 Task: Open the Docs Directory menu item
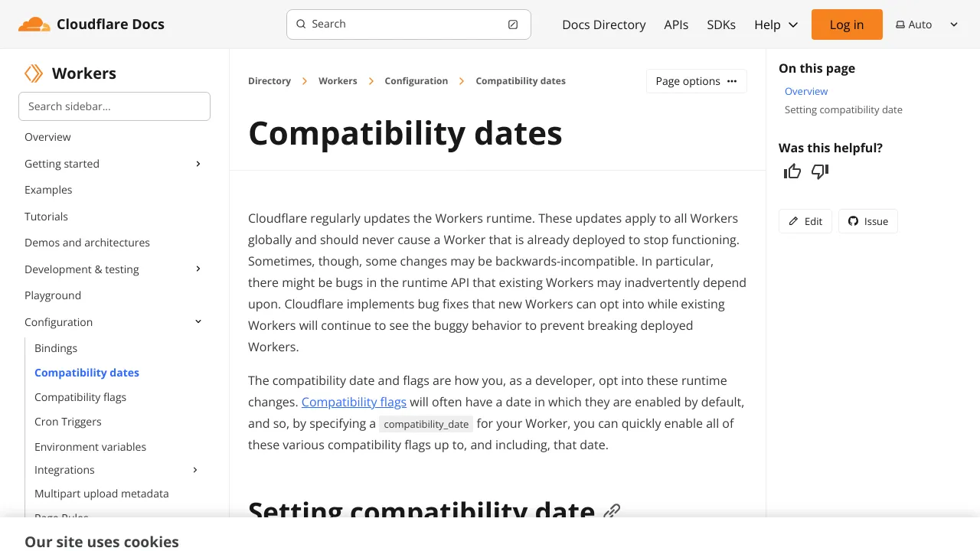click(x=604, y=24)
